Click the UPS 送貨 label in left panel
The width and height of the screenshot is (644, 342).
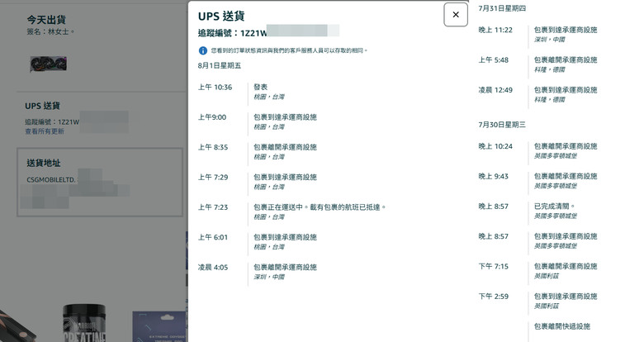point(42,106)
